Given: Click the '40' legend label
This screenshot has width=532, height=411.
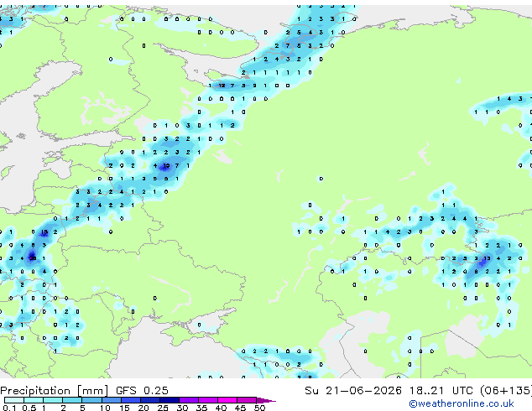Looking at the screenshot, I should (221, 408).
